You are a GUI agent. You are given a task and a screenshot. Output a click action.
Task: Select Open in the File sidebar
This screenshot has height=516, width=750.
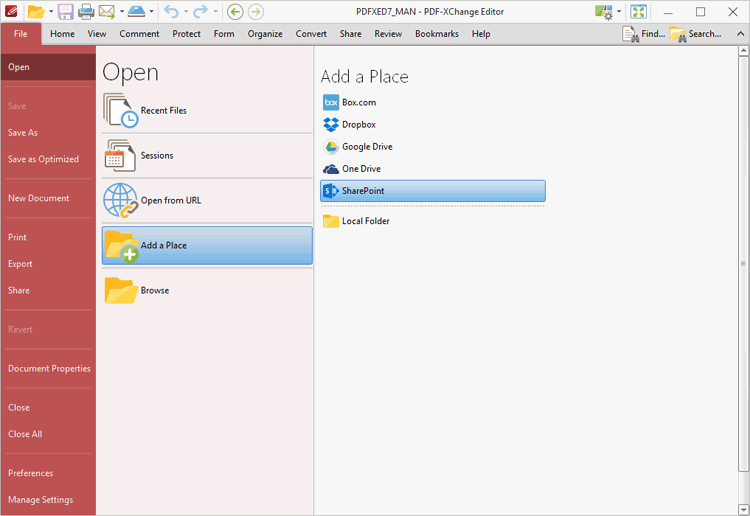point(48,67)
